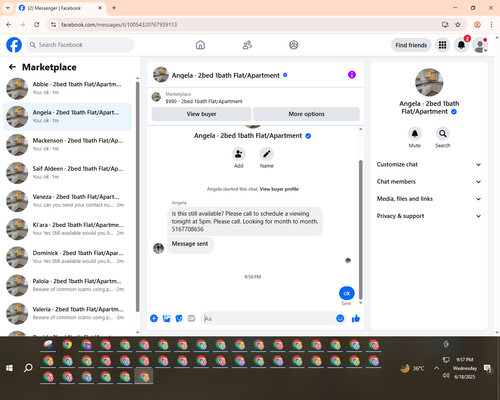Expand the Customize chat section

pyautogui.click(x=429, y=164)
